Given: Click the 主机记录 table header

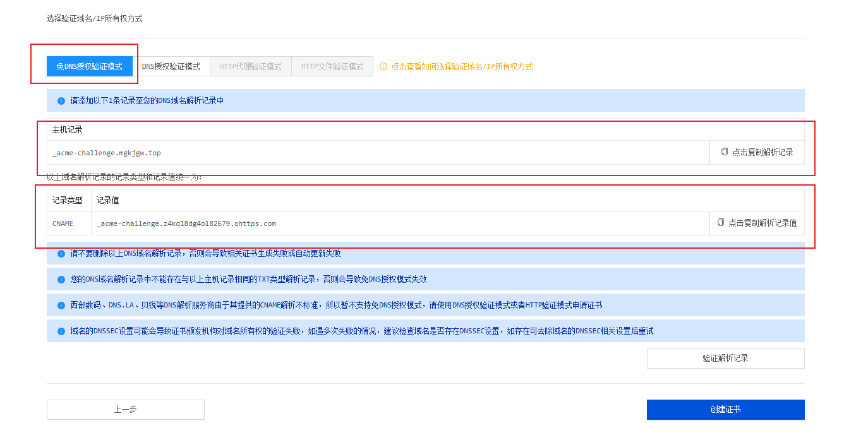Looking at the screenshot, I should (x=67, y=130).
